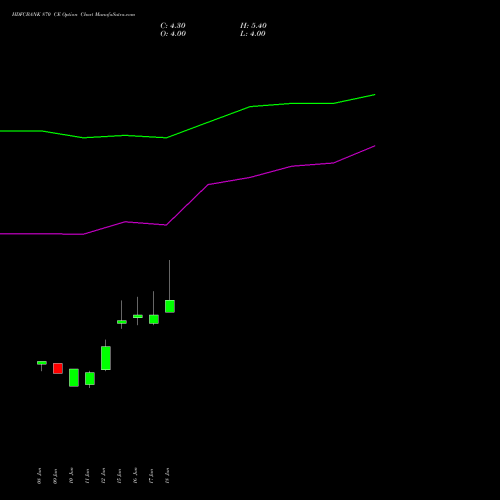Viewport: 500px width, 500px height.
Task: Click the '09 Jun' date axis label
Action: (55, 476)
